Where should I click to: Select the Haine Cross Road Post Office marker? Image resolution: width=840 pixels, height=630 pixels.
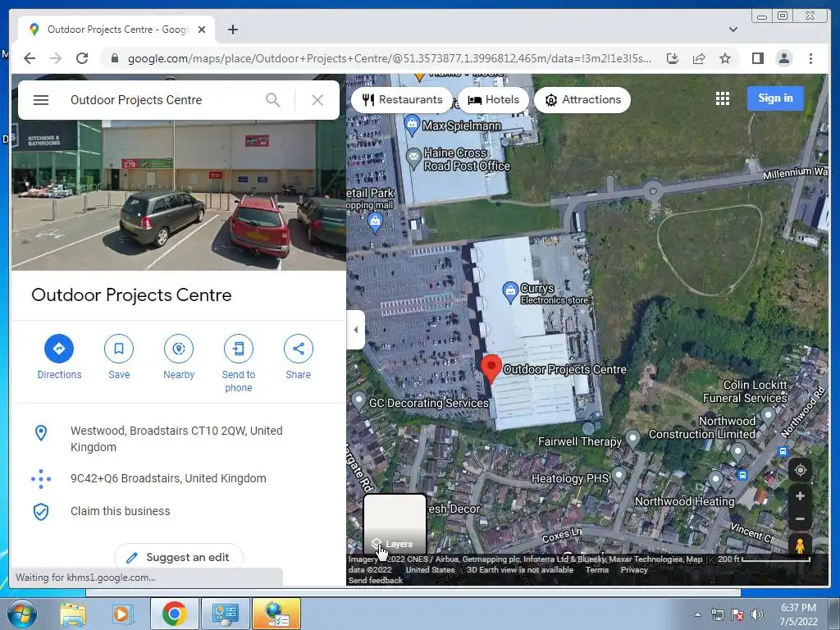(x=413, y=158)
